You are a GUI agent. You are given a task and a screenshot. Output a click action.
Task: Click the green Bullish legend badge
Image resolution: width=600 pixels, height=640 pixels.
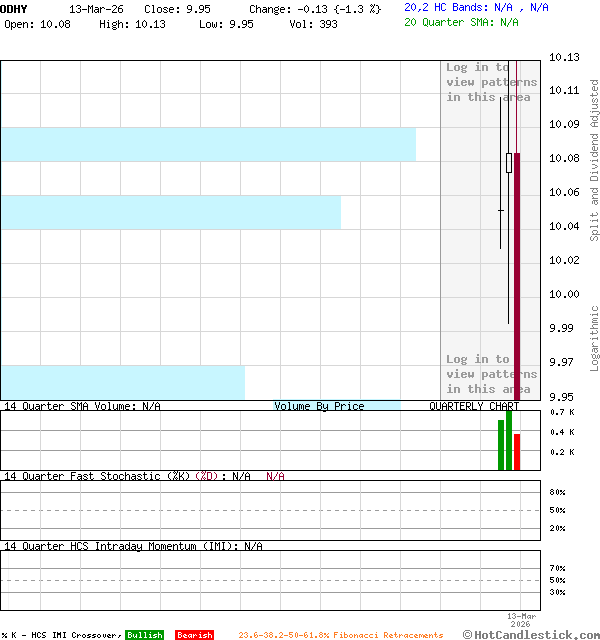145,635
